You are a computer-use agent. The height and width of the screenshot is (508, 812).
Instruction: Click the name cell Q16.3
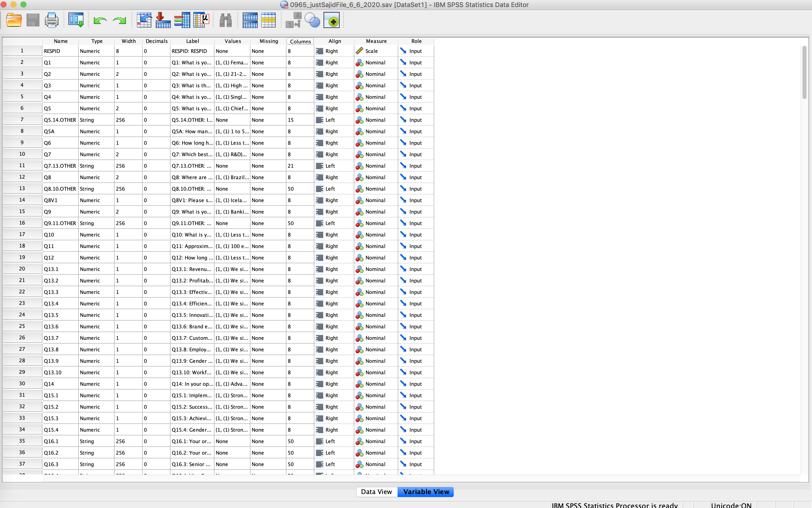click(60, 464)
